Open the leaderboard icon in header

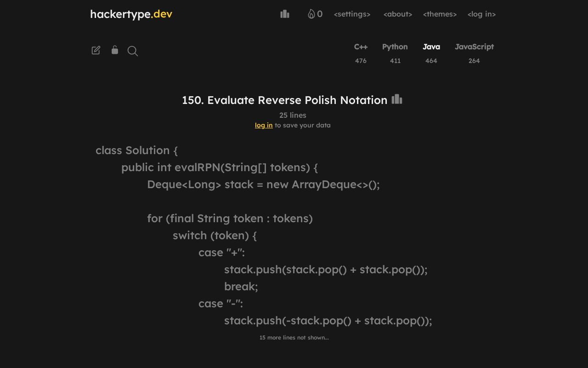tap(285, 14)
